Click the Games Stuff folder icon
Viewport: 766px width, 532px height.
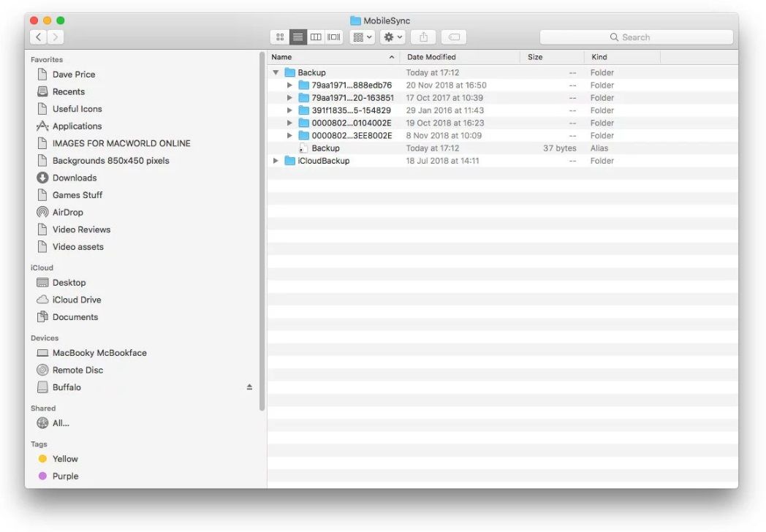click(x=42, y=195)
